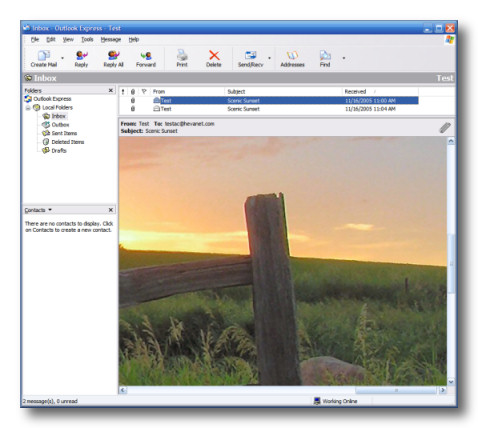Click the horizontal scroll left arrow
The height and width of the screenshot is (428, 478).
pyautogui.click(x=123, y=390)
